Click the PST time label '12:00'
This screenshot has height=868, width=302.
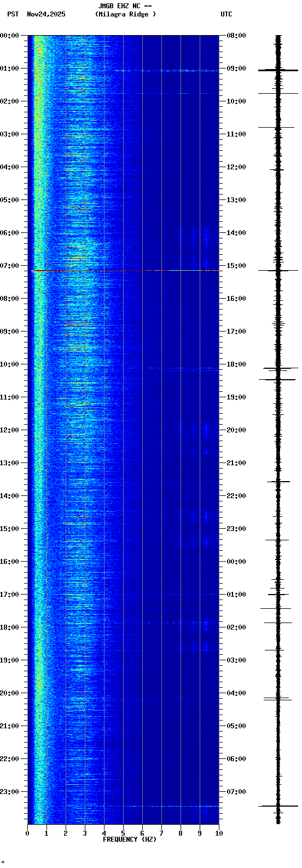point(9,430)
